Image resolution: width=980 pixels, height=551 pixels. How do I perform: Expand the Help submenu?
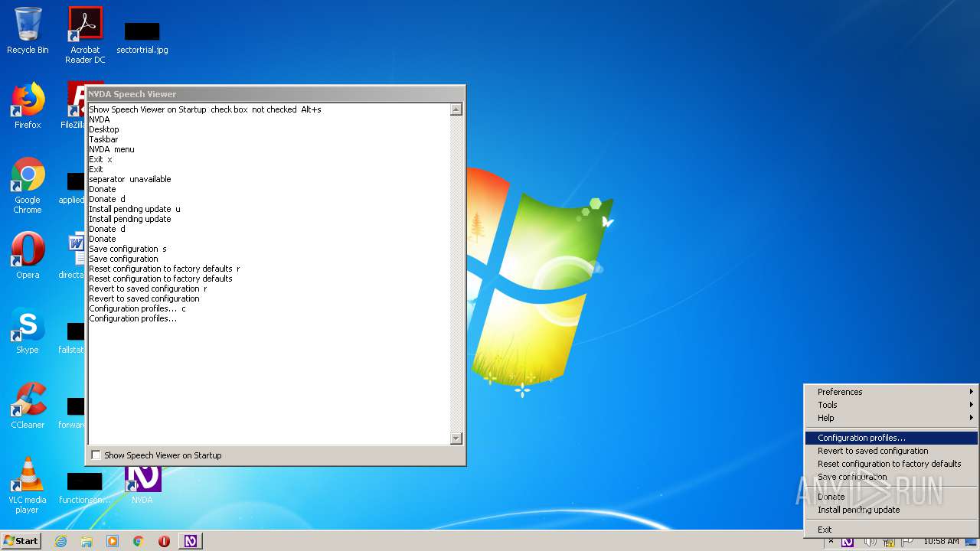click(892, 418)
